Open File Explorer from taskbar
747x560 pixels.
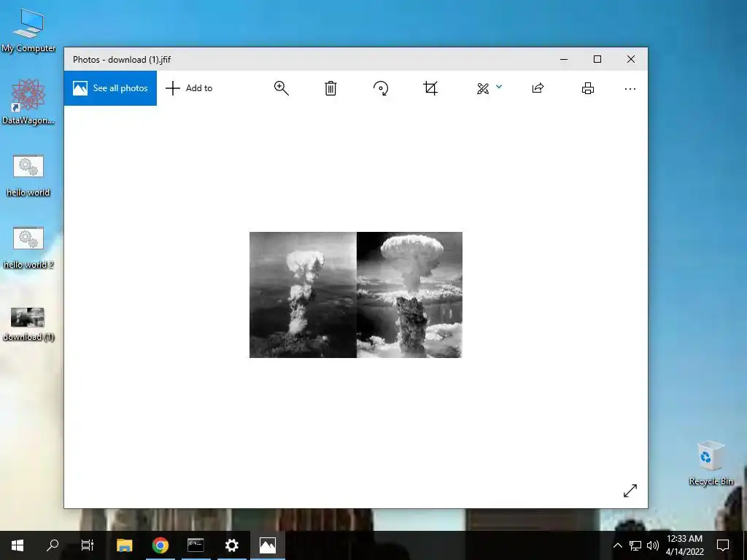pyautogui.click(x=124, y=545)
